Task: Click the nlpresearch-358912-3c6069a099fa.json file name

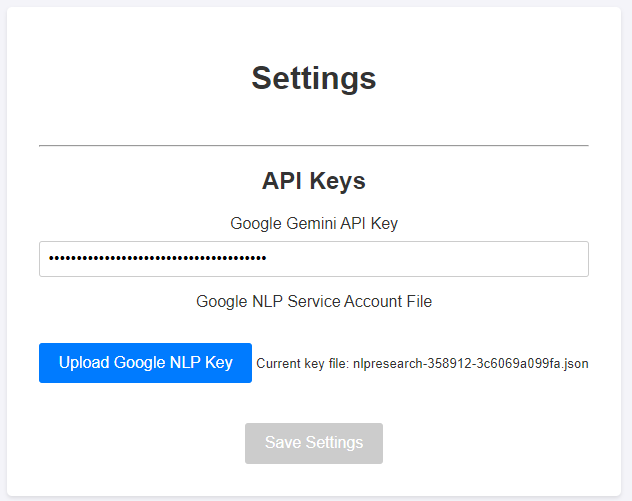Action: pyautogui.click(x=470, y=364)
